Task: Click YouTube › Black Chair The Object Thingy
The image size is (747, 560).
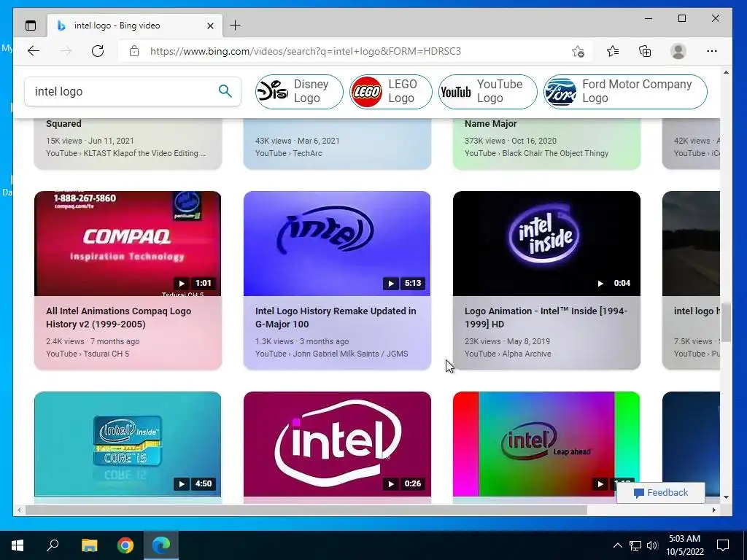Action: point(536,153)
